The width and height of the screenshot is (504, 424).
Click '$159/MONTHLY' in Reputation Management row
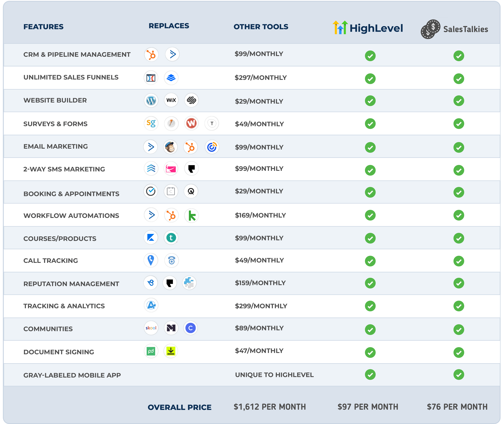[x=260, y=283]
